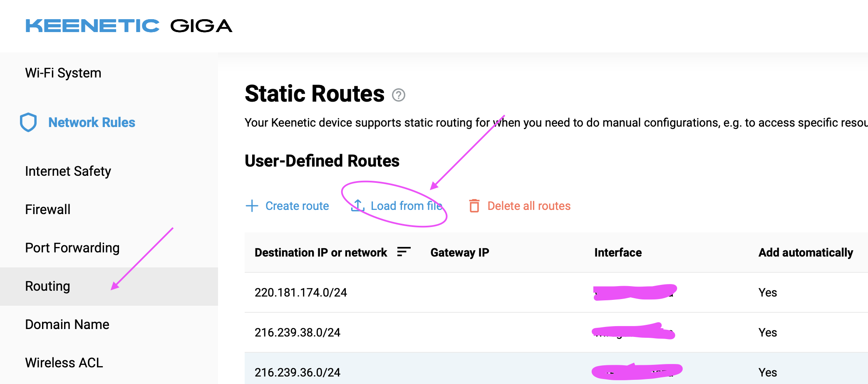The height and width of the screenshot is (384, 868).
Task: Go to Internet Safety page
Action: click(x=68, y=171)
